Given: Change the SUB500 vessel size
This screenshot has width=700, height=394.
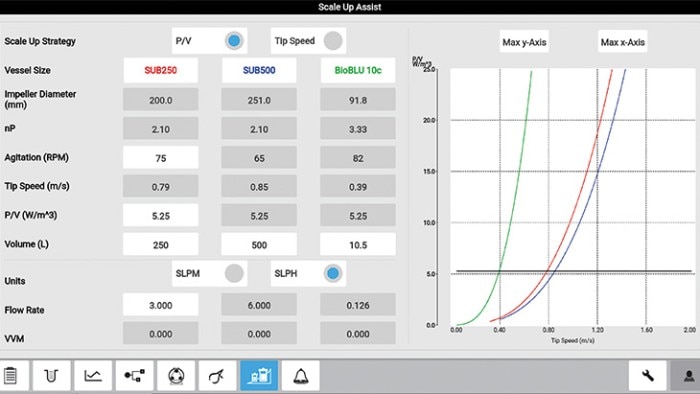Looking at the screenshot, I should point(259,70).
